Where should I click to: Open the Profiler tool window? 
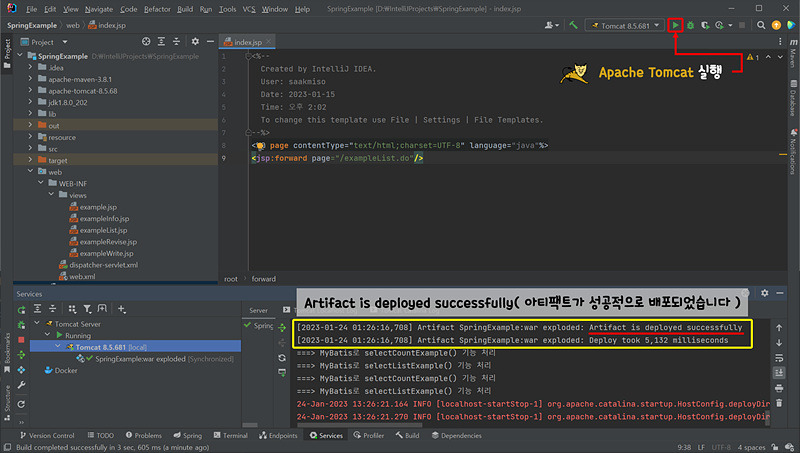coord(369,435)
